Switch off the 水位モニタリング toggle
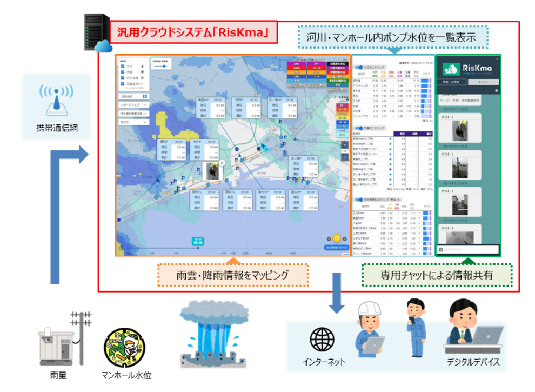 tap(359, 67)
